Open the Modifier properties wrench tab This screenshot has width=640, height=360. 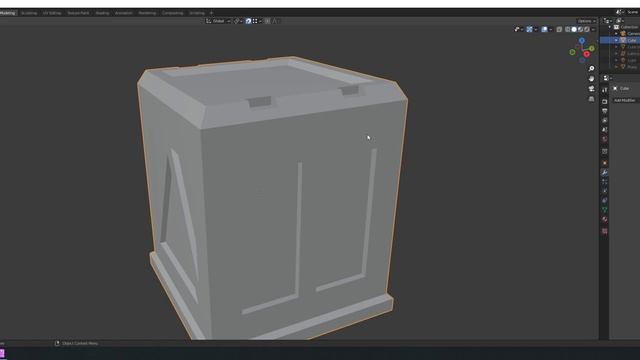click(x=604, y=173)
